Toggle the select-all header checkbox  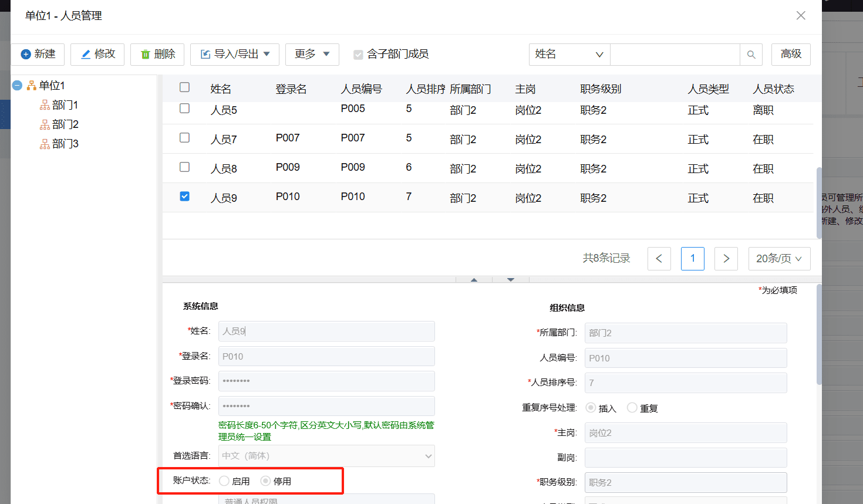184,87
